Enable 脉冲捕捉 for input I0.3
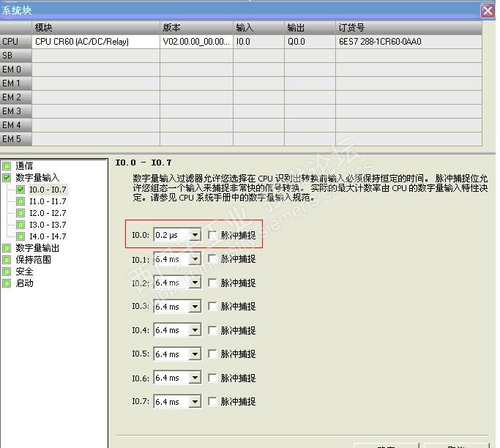Screen dimensions: 500x448 pos(212,307)
